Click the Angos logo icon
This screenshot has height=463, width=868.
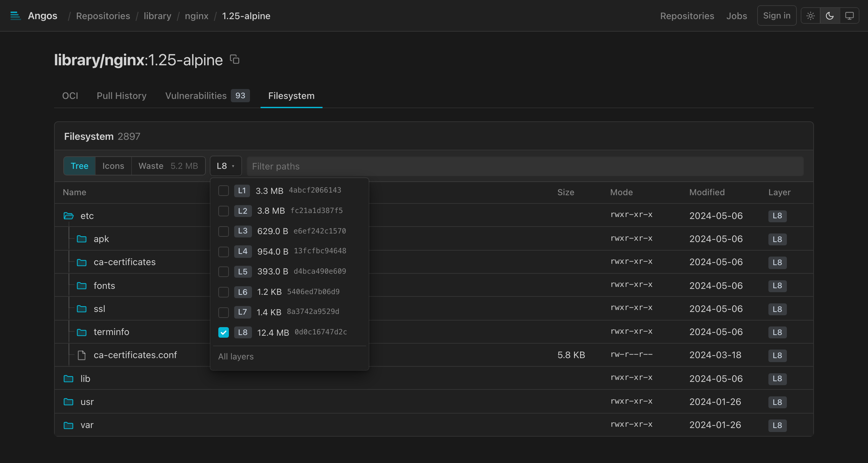pyautogui.click(x=15, y=15)
